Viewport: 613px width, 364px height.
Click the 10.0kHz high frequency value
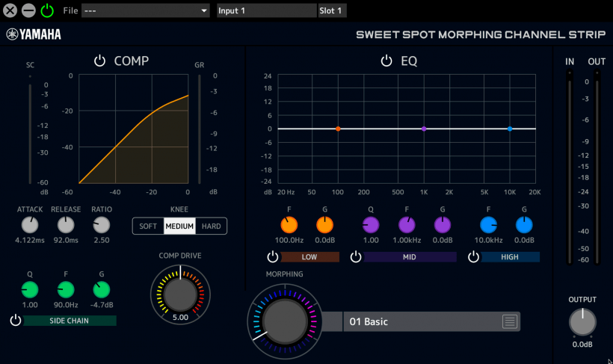click(488, 240)
